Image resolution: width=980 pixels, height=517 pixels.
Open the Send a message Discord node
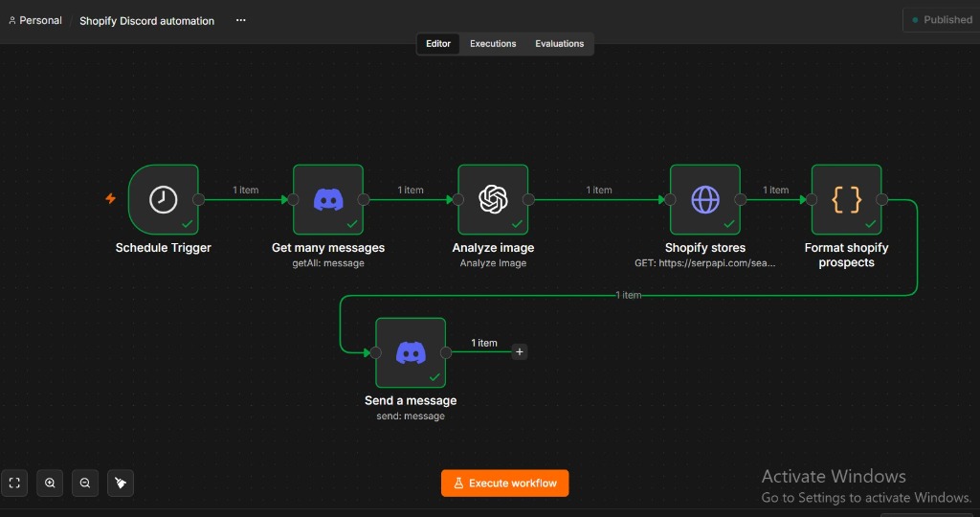click(411, 352)
